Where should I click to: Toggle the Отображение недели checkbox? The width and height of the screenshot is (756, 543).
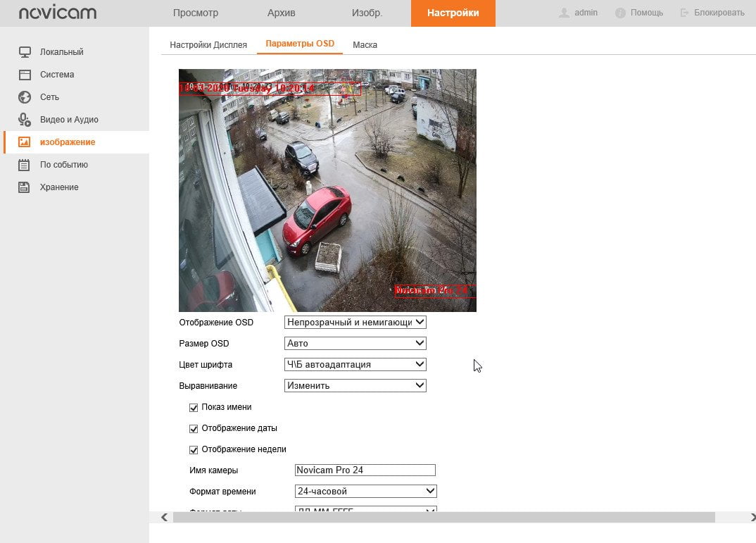pyautogui.click(x=194, y=450)
